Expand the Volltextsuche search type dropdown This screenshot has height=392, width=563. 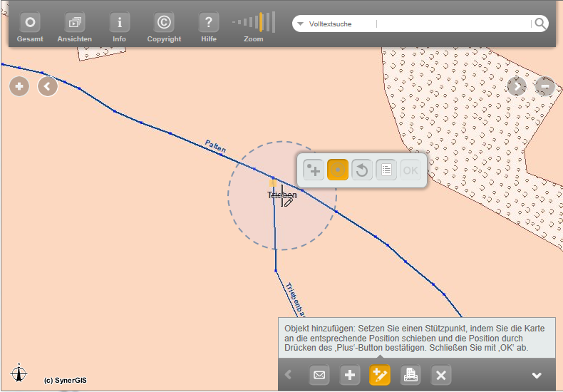point(301,24)
